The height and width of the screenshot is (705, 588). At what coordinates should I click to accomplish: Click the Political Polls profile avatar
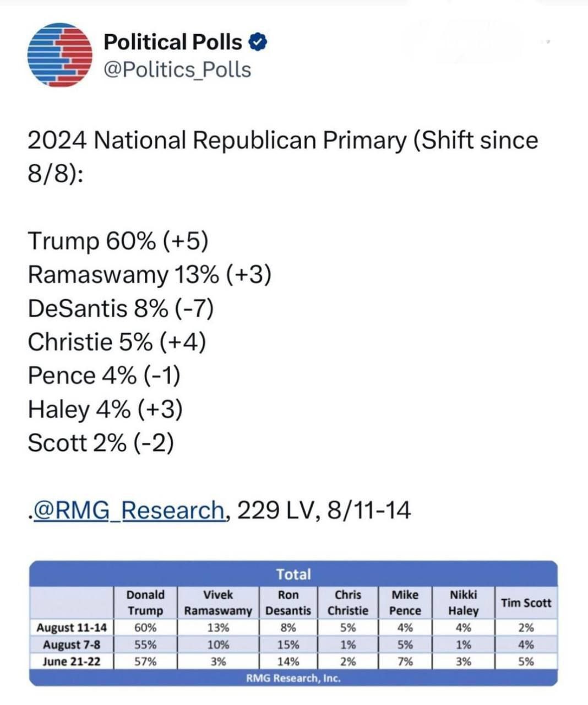tap(59, 55)
